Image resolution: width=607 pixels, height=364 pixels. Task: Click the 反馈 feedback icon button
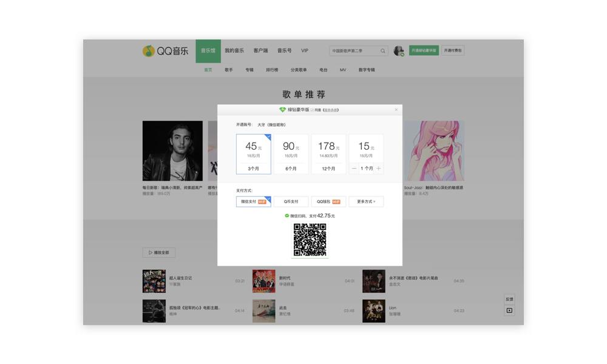[x=509, y=299]
